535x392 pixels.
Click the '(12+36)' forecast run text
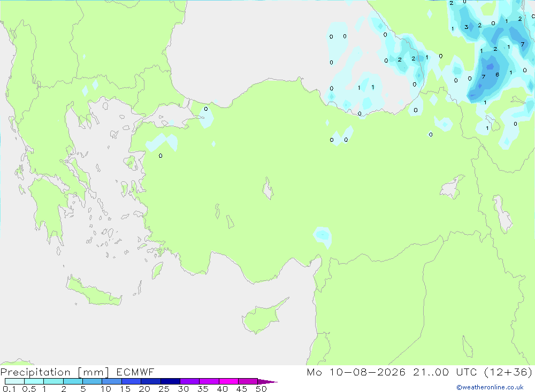coord(508,372)
